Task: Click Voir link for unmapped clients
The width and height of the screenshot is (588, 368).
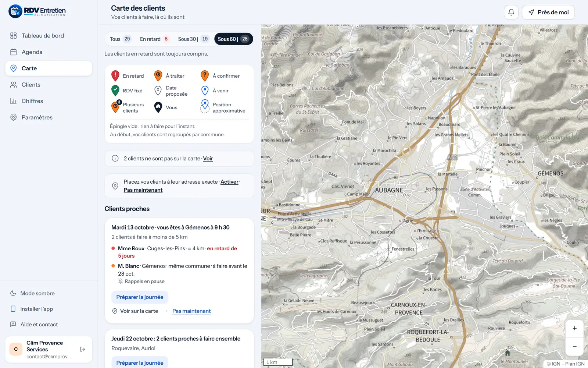Action: click(208, 159)
